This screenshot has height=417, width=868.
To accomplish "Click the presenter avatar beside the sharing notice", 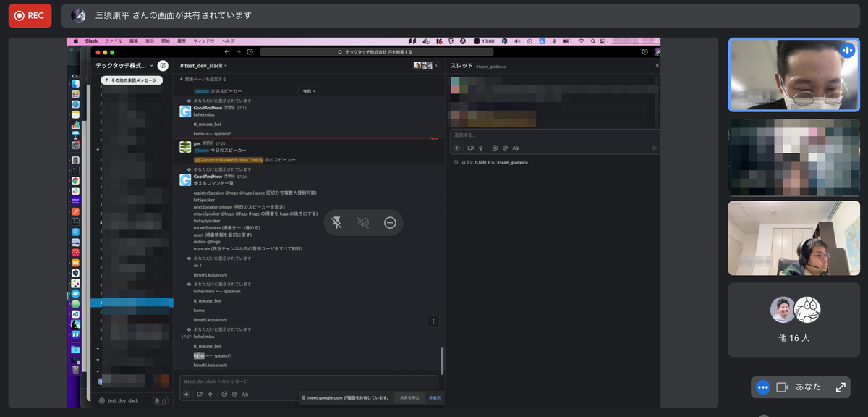I will point(78,15).
